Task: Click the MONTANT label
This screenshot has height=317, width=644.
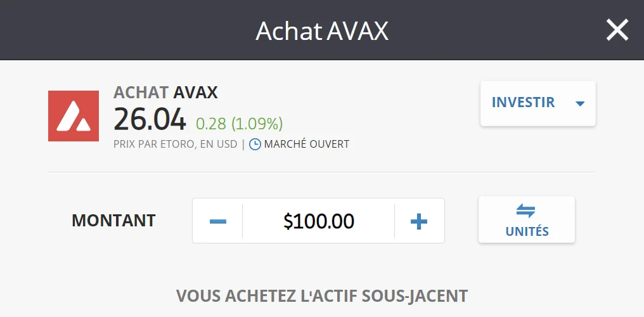Action: pos(113,221)
